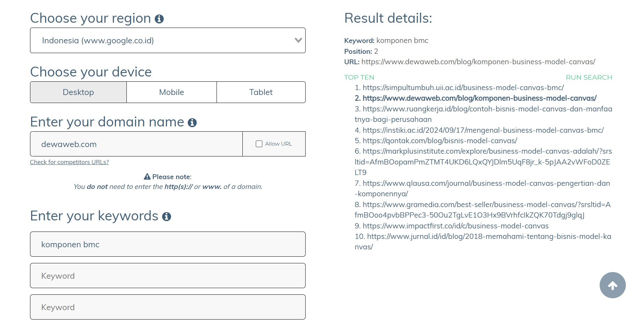Click the warning triangle icon in the note
This screenshot has height=322, width=644.
147,176
